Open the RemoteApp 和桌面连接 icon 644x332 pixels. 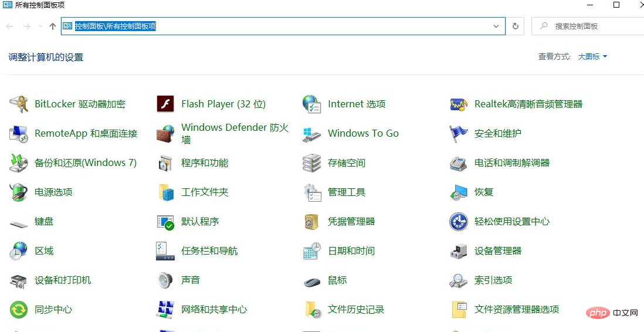(19, 134)
